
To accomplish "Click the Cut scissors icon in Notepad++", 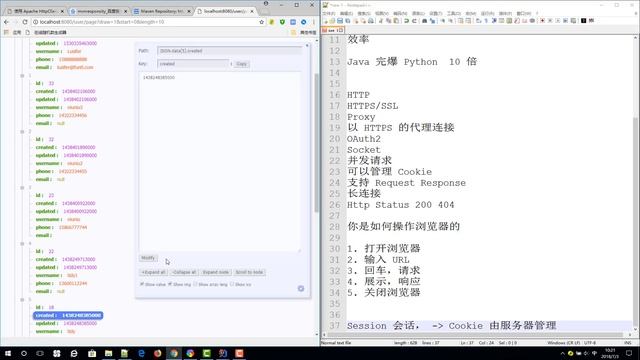I will [x=381, y=21].
